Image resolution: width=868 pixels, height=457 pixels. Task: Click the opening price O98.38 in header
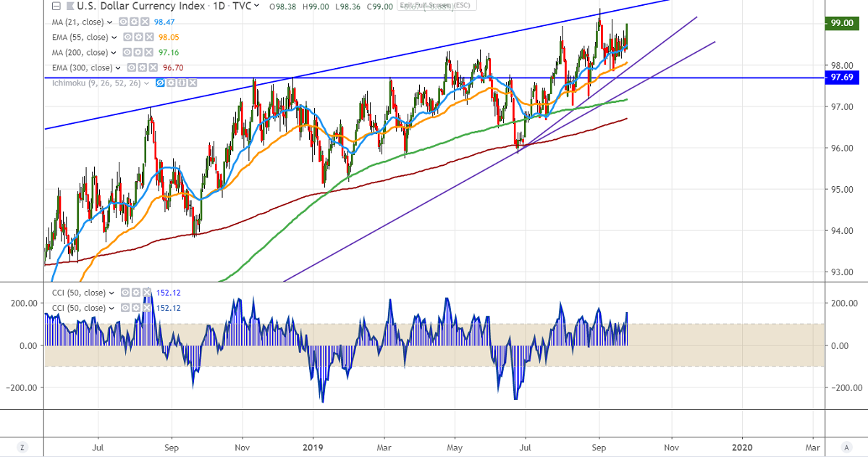(282, 7)
